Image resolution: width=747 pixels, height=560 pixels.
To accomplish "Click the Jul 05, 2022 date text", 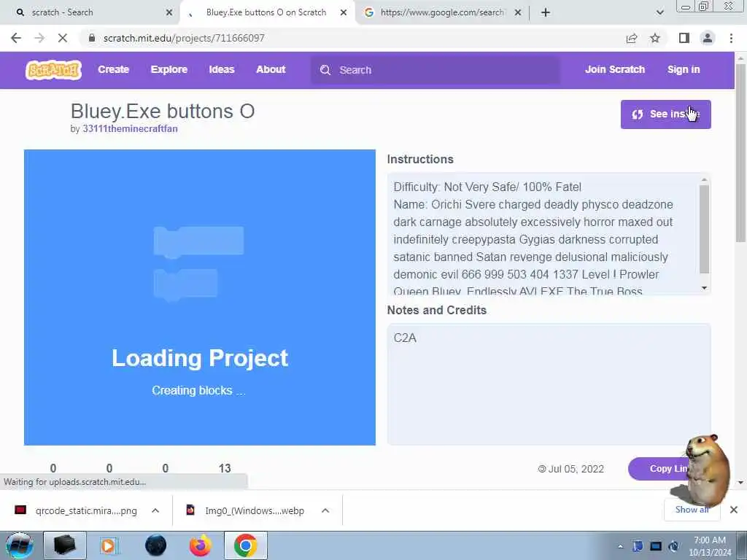I will [x=576, y=469].
